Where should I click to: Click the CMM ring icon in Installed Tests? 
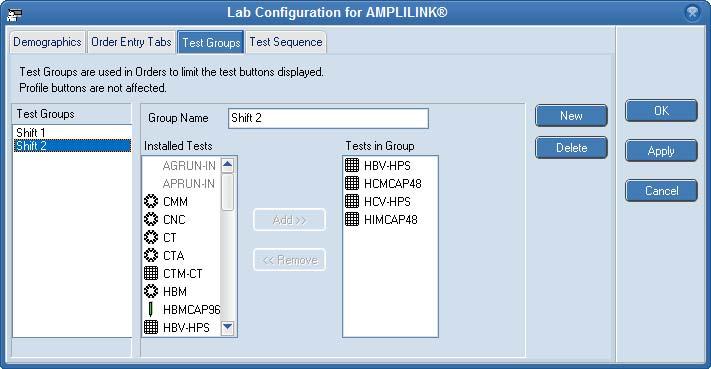pyautogui.click(x=151, y=201)
